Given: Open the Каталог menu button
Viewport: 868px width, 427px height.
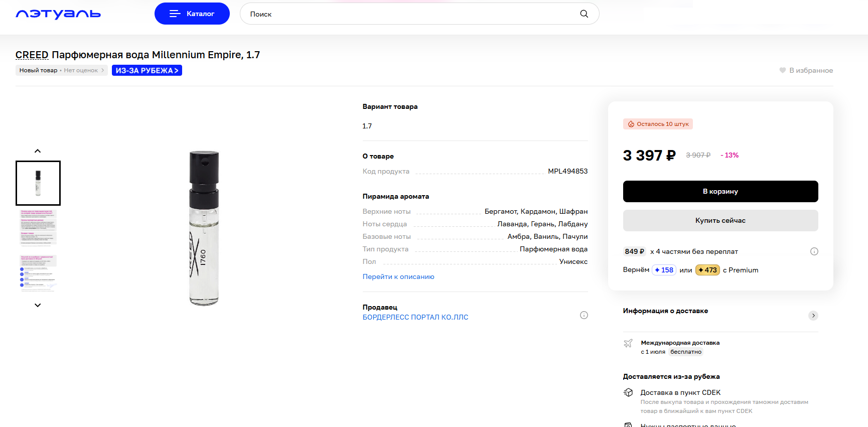Looking at the screenshot, I should pos(192,14).
